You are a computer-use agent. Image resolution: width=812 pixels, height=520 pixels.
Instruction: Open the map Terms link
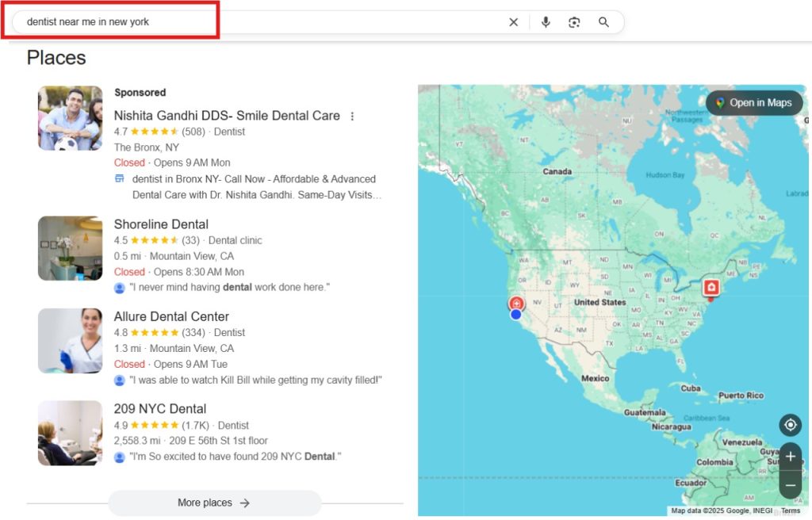coord(791,511)
